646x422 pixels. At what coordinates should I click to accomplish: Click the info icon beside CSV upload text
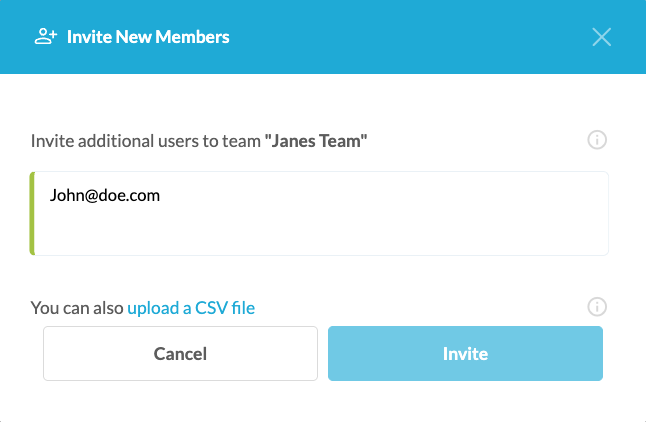coord(597,307)
